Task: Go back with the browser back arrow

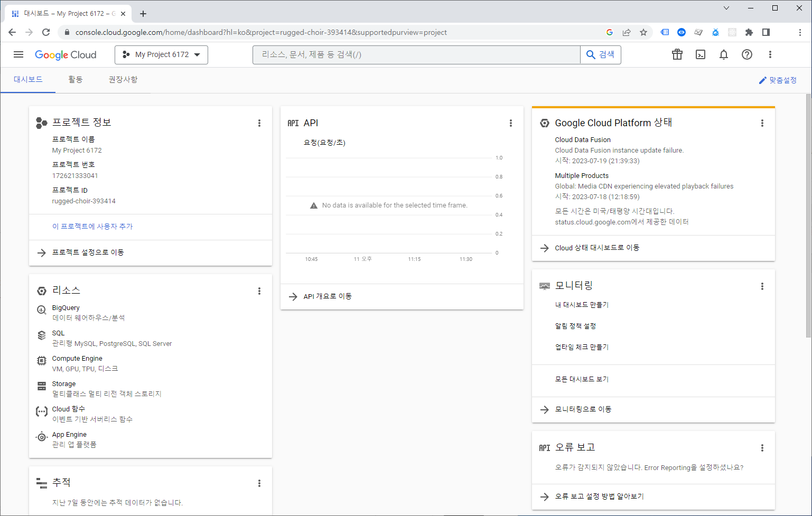Action: [12, 32]
